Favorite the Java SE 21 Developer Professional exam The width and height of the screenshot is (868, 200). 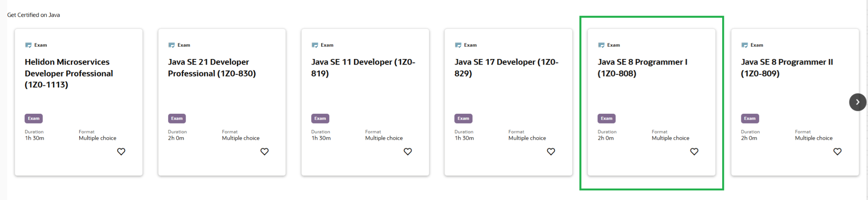264,152
